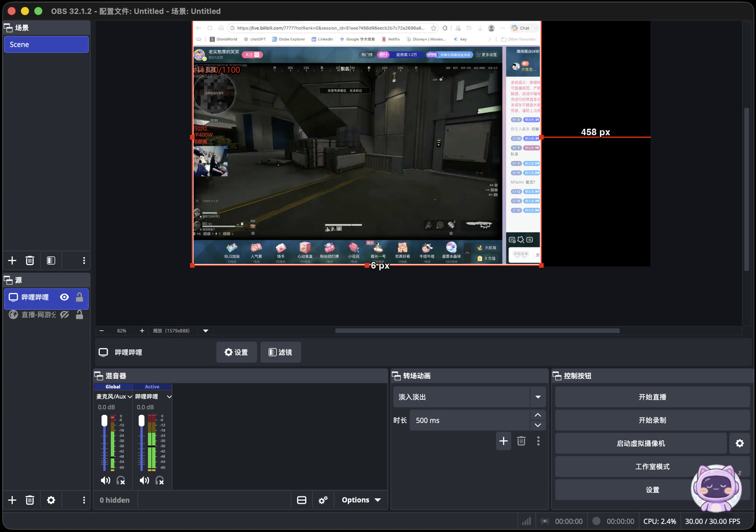Remove selected source with trash icon
Screen dimensions: 756x532
[x=30, y=500]
